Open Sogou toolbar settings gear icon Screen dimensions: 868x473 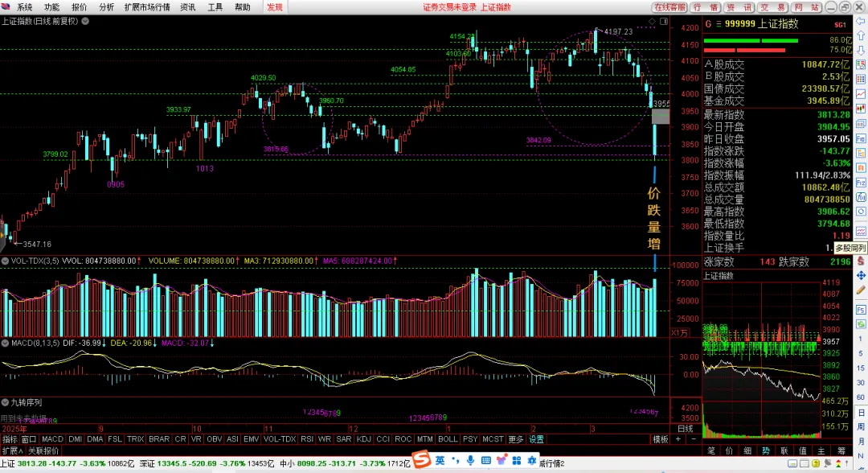[x=532, y=460]
